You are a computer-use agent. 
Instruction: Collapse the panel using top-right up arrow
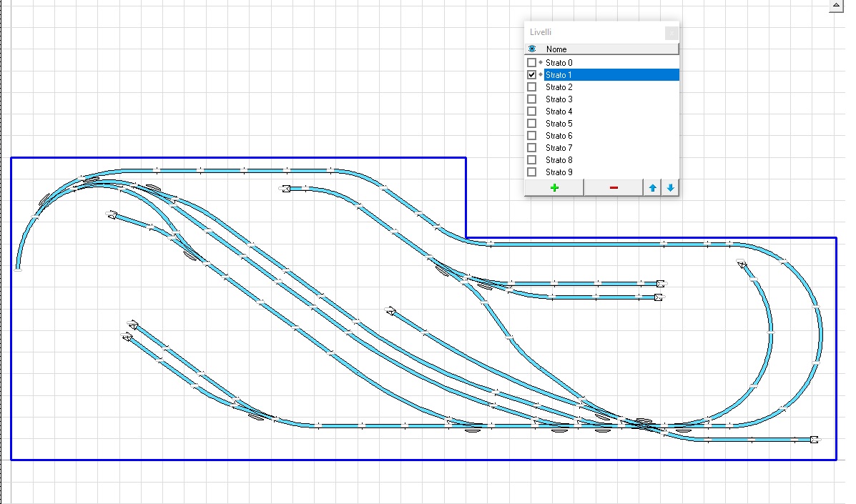(x=836, y=5)
